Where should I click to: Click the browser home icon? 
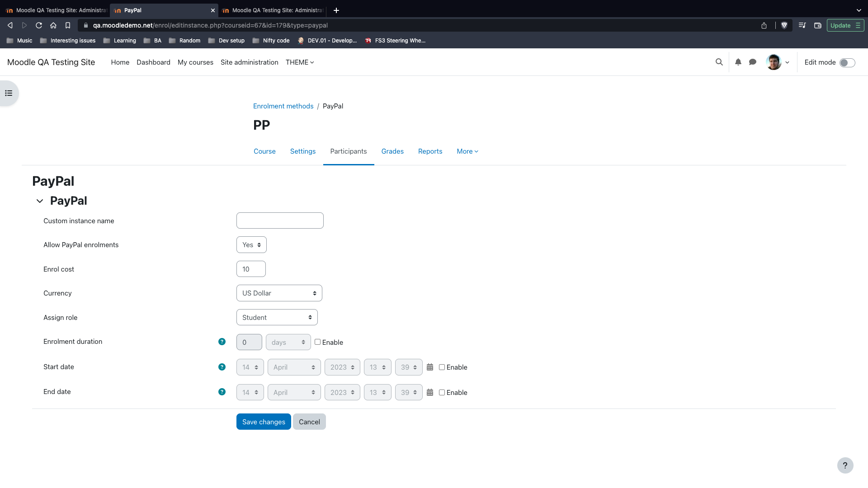[53, 25]
